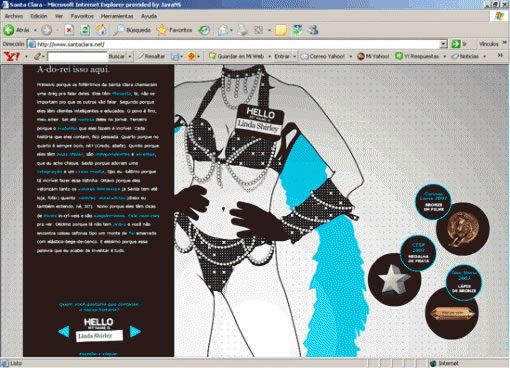The width and height of the screenshot is (510, 368).
Task: Open the Atrás history dropdown arrow
Action: pyautogui.click(x=35, y=30)
